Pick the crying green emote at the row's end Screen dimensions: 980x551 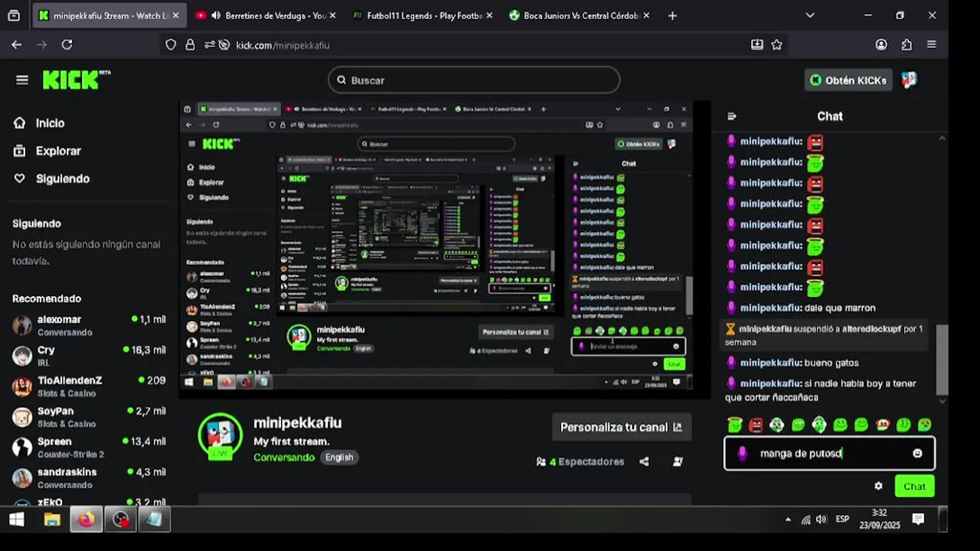925,424
